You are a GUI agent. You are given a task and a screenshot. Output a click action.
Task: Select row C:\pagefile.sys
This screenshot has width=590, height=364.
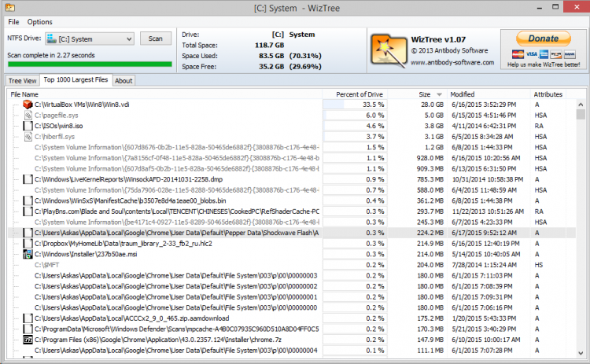click(x=292, y=115)
